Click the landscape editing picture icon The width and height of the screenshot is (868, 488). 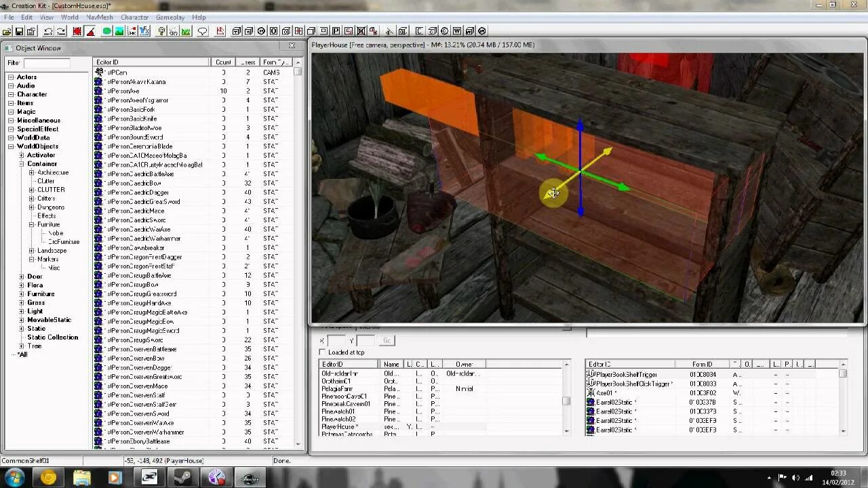(x=119, y=31)
